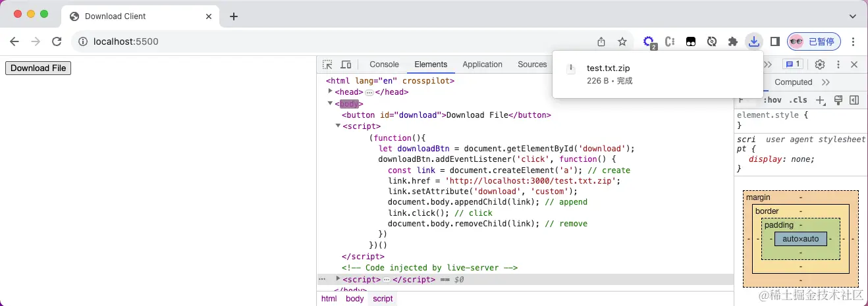Go back to previous page
The height and width of the screenshot is (306, 868).
(14, 41)
